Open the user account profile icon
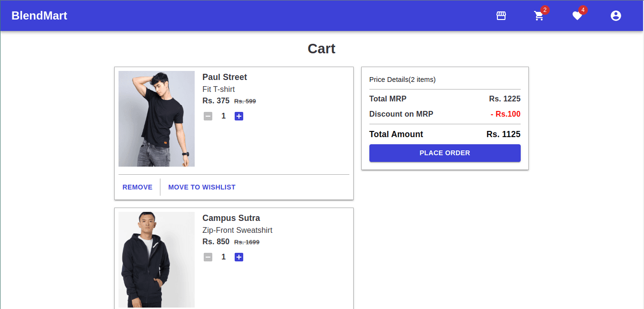Image resolution: width=644 pixels, height=309 pixels. (x=615, y=16)
